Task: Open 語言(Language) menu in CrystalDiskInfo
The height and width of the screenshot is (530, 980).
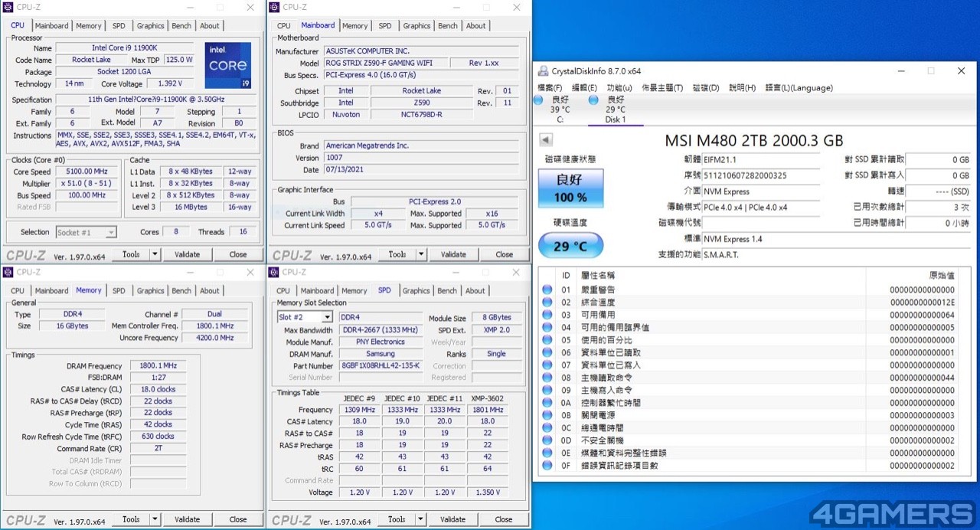Action: 799,88
